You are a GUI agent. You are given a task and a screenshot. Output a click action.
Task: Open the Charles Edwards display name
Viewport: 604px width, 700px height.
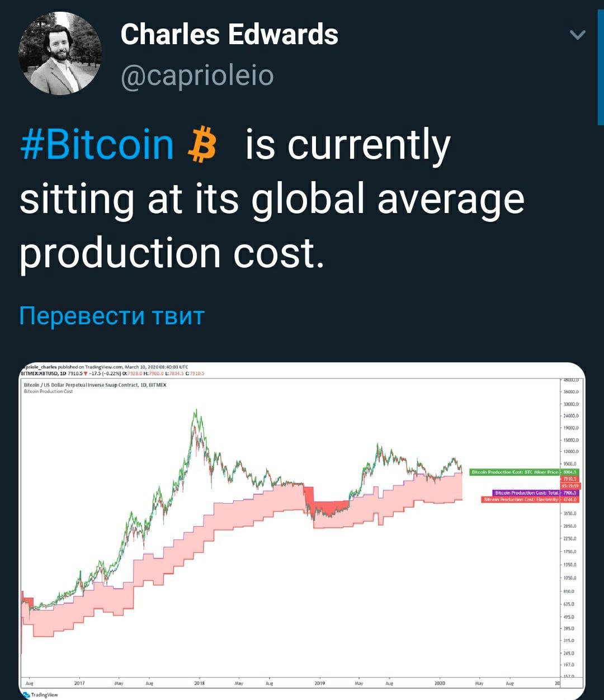pyautogui.click(x=229, y=35)
